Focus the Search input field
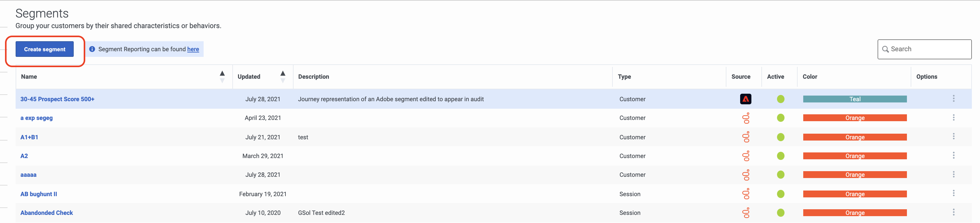This screenshot has width=980, height=223. (924, 49)
